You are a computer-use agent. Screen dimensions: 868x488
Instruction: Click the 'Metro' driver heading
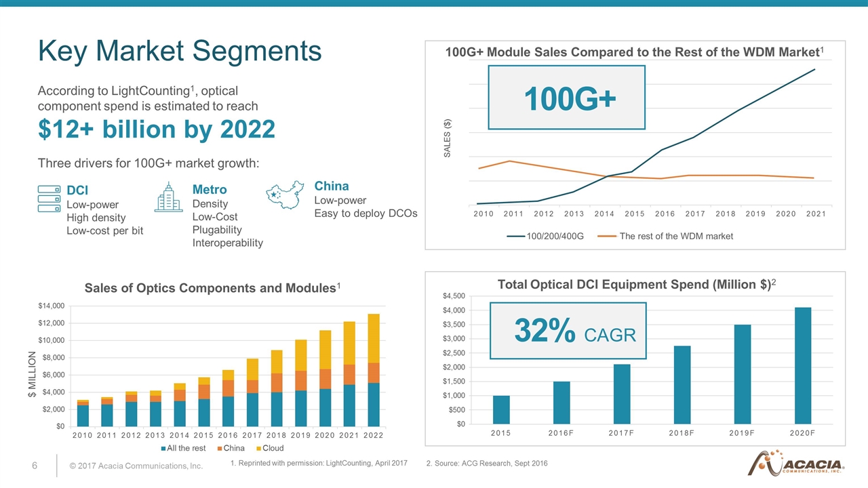click(210, 189)
